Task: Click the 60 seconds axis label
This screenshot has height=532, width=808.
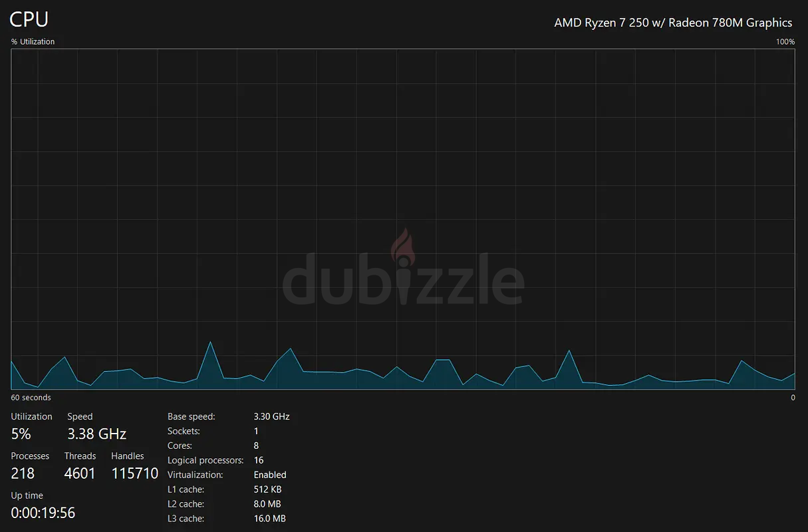Action: 31,398
